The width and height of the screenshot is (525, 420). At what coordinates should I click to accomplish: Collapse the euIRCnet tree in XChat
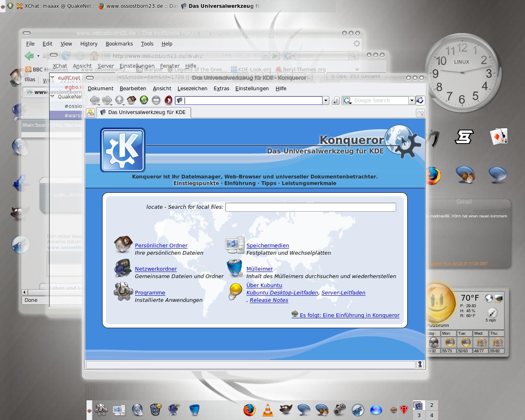52,78
